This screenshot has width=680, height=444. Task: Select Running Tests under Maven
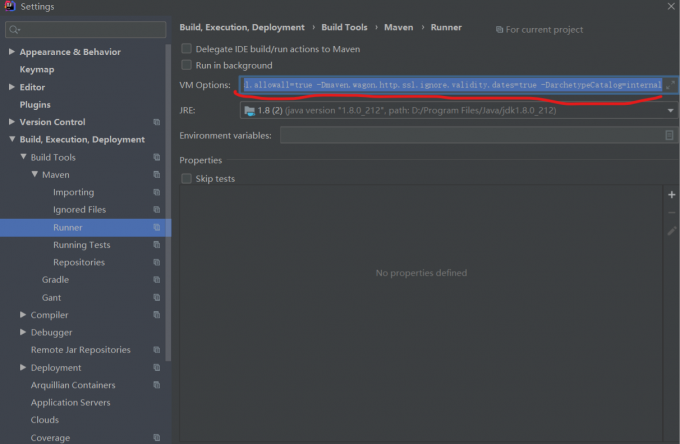tap(82, 245)
